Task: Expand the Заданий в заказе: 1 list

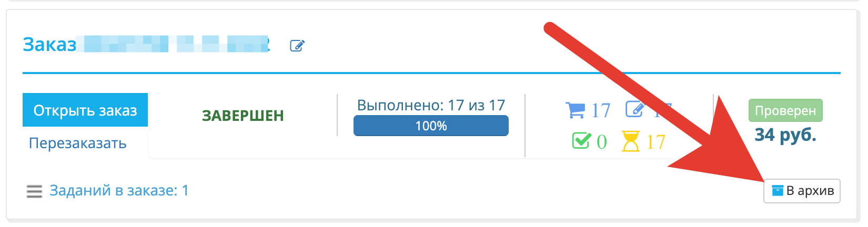Action: coord(119,190)
